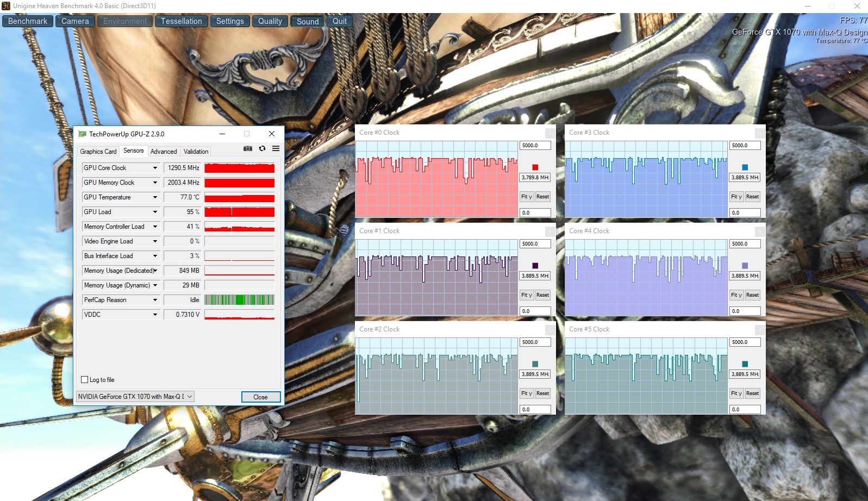Screen dimensions: 868x501
Task: Open the Memory Controller Load dropdown
Action: click(x=155, y=227)
